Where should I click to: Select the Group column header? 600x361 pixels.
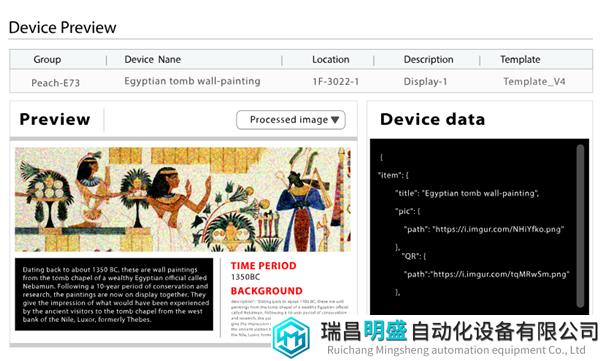[47, 59]
